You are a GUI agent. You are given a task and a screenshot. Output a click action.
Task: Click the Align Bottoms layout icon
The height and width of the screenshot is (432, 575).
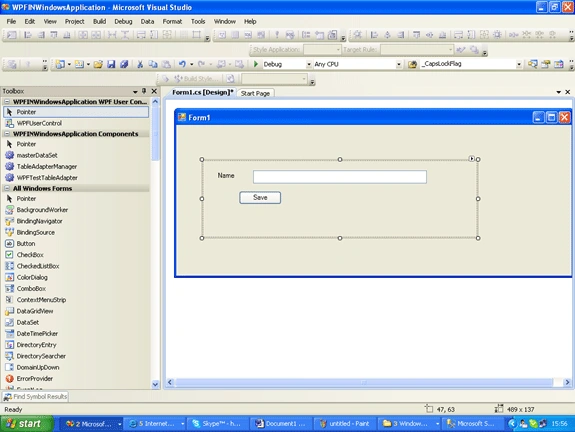(x=67, y=35)
